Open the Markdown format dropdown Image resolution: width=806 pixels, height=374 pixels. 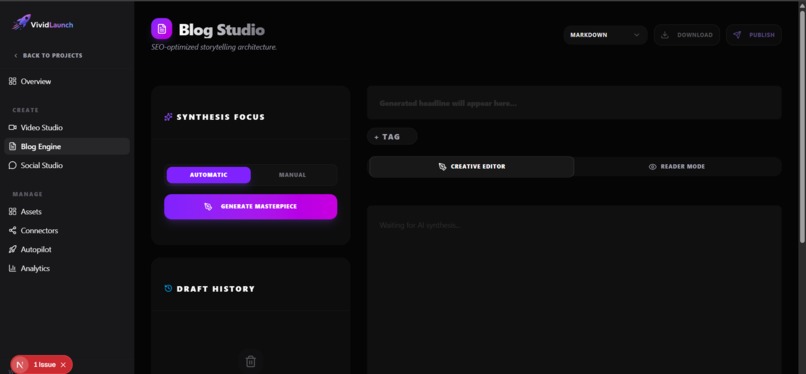(x=605, y=35)
